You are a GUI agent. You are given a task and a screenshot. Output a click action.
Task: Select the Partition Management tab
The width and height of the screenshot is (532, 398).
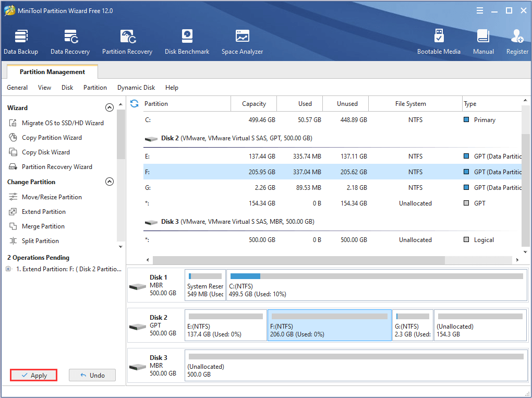point(52,72)
